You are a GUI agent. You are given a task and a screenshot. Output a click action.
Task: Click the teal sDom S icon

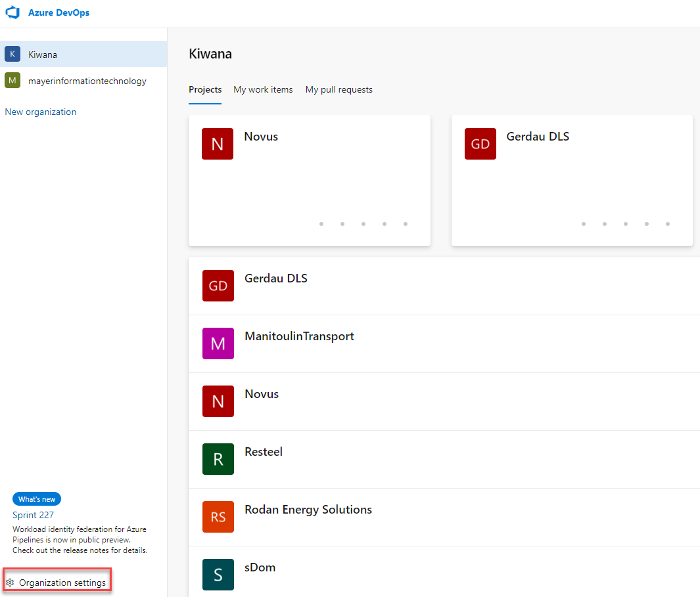tap(218, 575)
